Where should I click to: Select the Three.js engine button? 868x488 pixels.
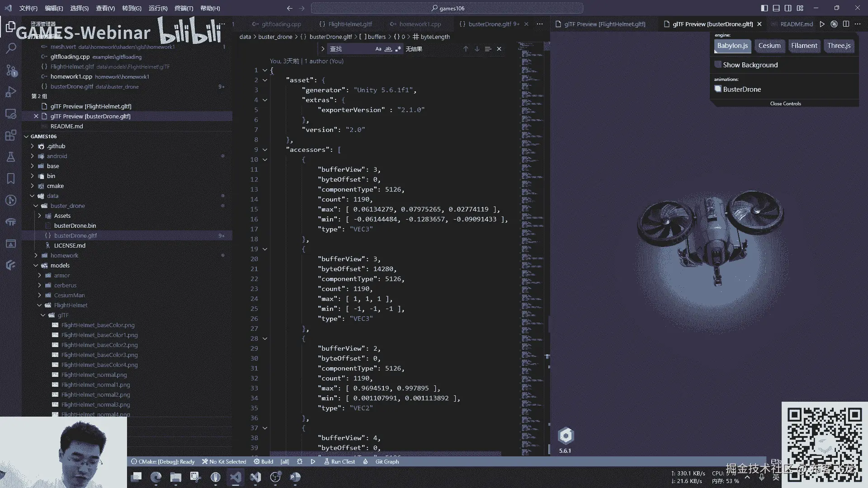(839, 46)
